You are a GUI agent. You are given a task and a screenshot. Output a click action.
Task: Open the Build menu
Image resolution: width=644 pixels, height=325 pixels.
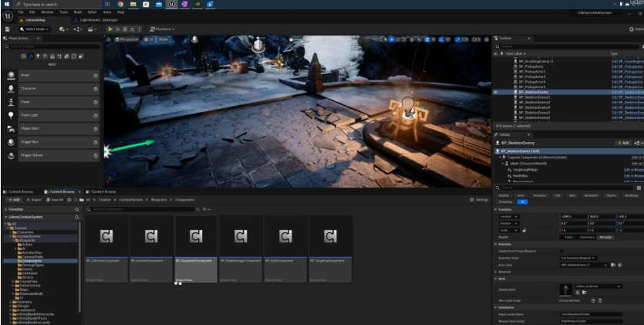pyautogui.click(x=78, y=12)
